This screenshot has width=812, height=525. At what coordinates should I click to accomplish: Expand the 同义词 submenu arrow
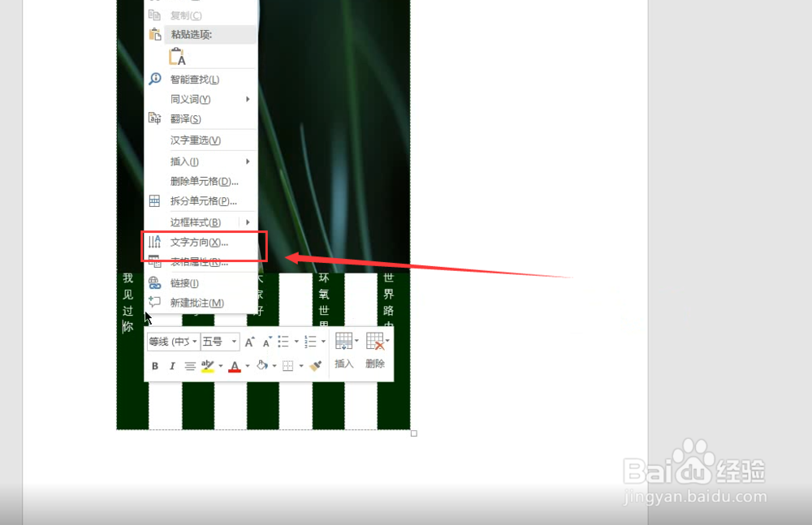248,99
